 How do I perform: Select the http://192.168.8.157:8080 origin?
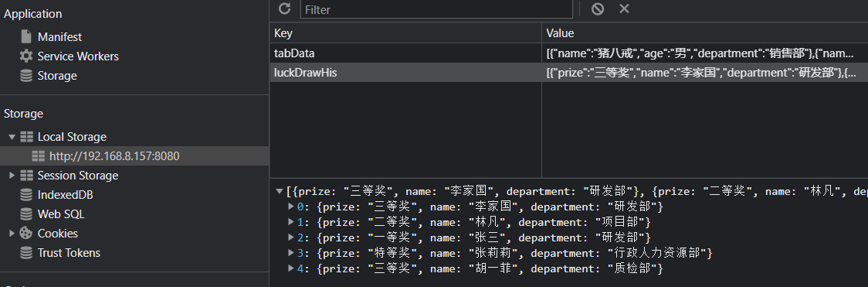(114, 156)
